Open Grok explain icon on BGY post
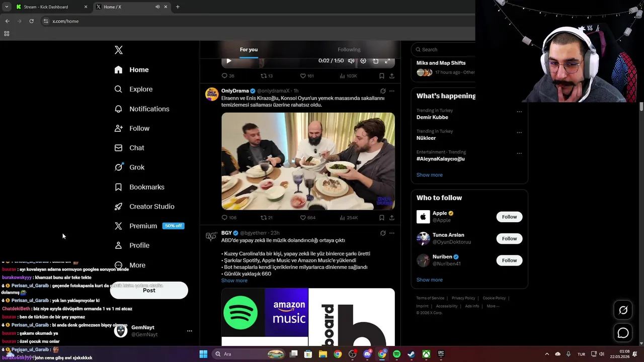 click(x=383, y=233)
